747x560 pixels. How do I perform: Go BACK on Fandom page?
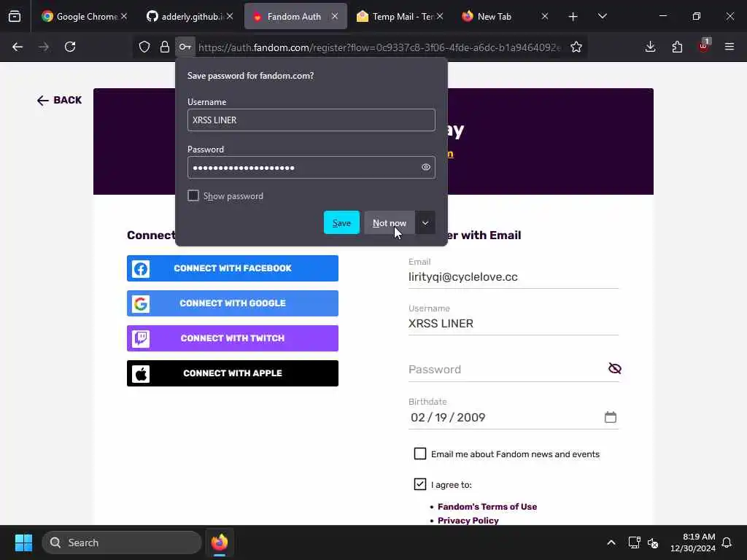pos(60,100)
